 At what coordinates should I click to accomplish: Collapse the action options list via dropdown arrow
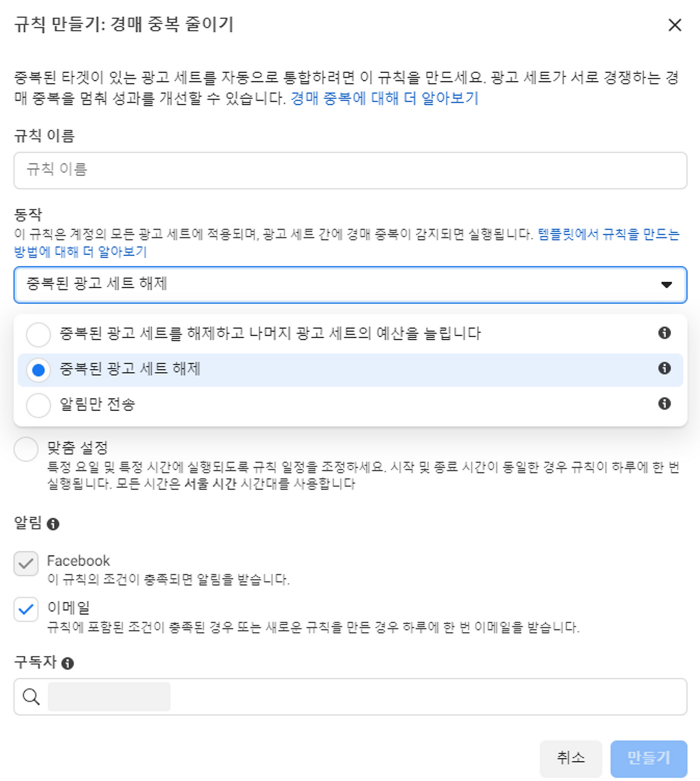(x=667, y=284)
